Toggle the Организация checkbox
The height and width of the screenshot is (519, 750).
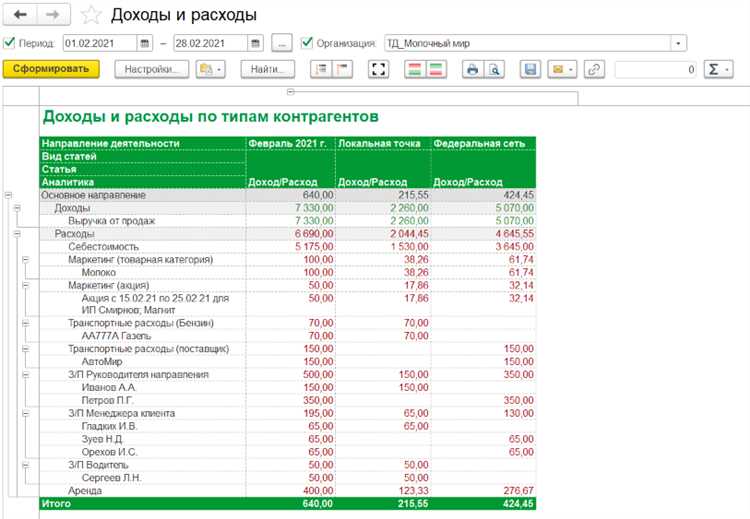[x=307, y=43]
